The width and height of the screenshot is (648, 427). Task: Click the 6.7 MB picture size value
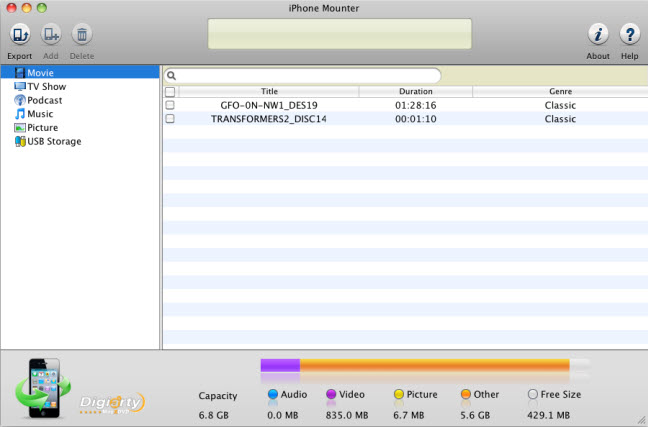409,415
